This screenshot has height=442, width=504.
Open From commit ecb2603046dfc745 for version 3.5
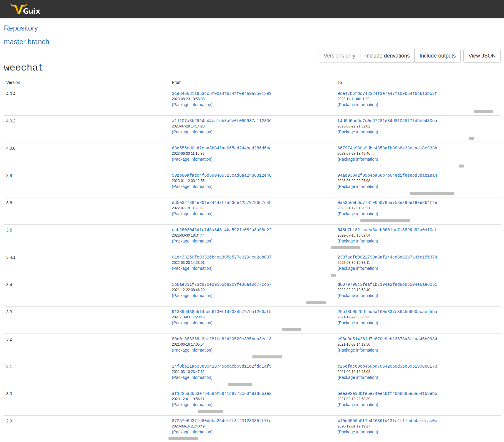[222, 230]
